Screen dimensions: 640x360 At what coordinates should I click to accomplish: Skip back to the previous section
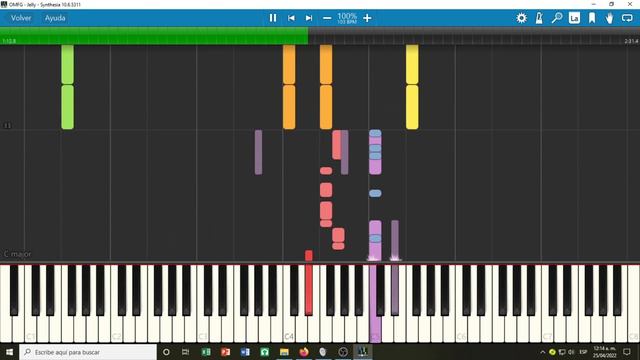[x=291, y=18]
